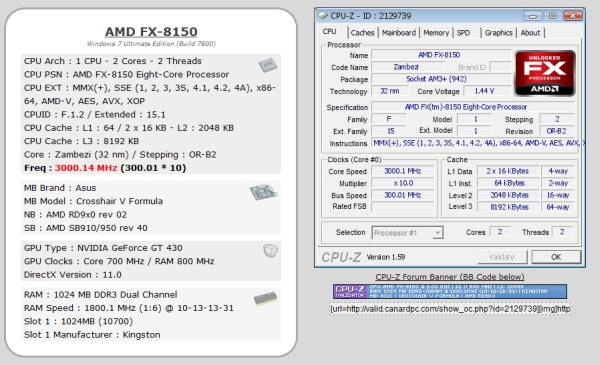Screen dimensions: 600x365
Task: Click the motherboard icon beside MB Brand
Action: pyautogui.click(x=263, y=192)
